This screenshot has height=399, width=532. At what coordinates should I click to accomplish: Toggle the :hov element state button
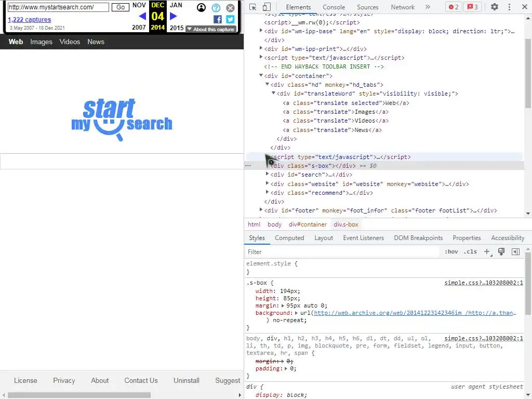451,252
